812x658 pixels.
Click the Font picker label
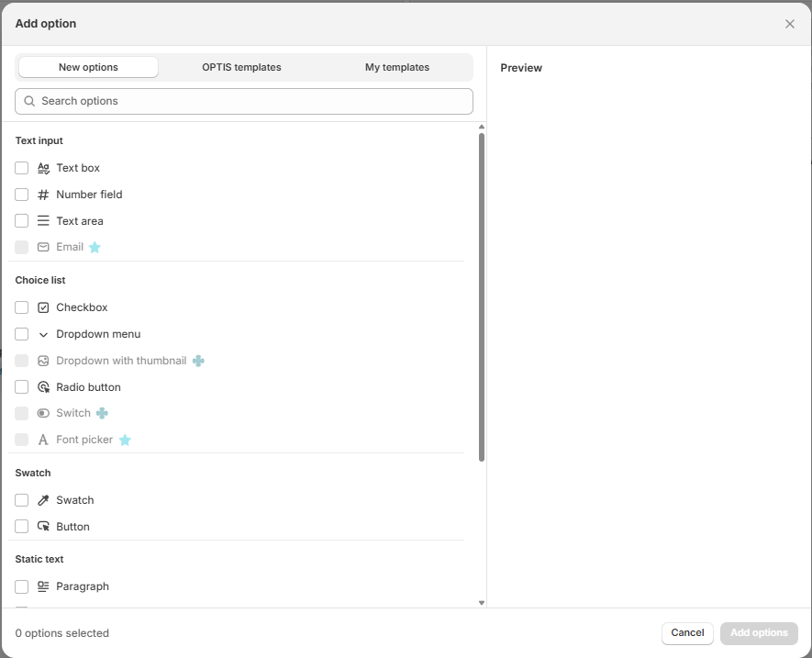(84, 440)
